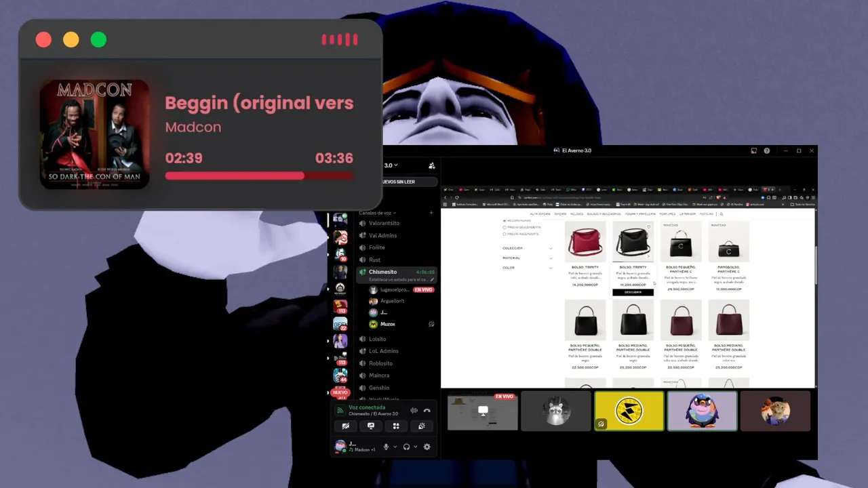Open Discord user settings gear
This screenshot has width=868, height=488.
[x=427, y=447]
